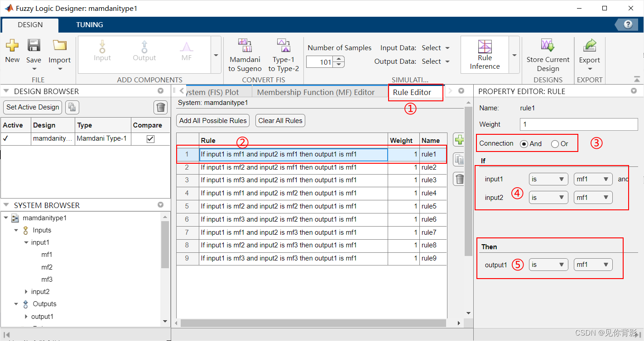Expand the Add Components gallery arrow
The height and width of the screenshot is (341, 644).
point(216,55)
